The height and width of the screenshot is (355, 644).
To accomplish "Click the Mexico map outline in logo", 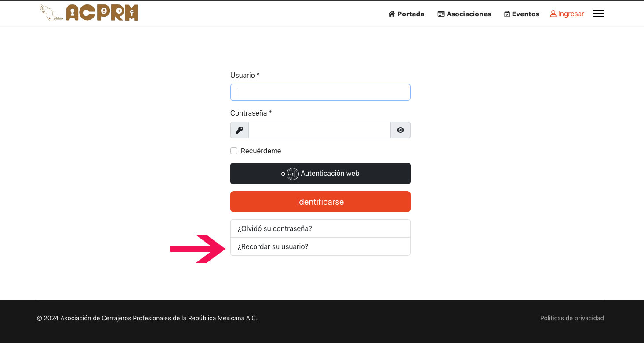I will point(51,13).
